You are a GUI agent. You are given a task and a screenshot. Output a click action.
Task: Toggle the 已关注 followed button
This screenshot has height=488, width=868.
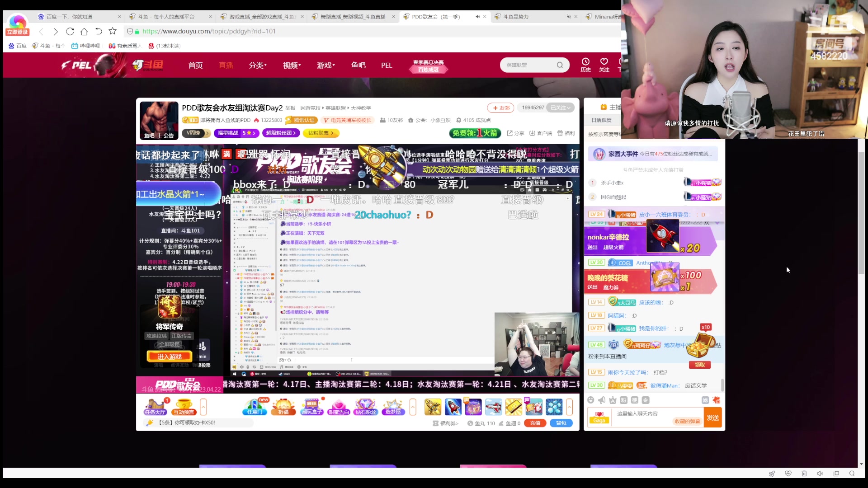click(x=561, y=108)
